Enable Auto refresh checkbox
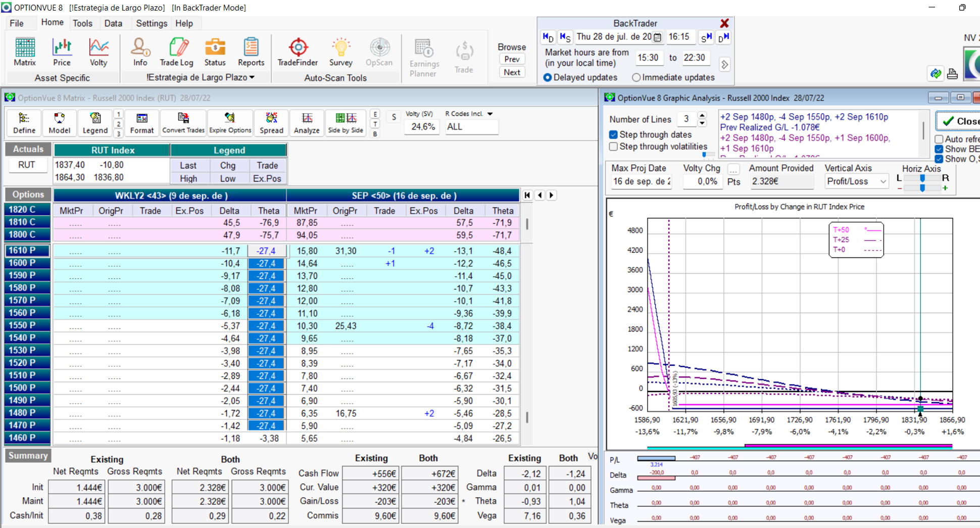The image size is (980, 528). pos(939,139)
